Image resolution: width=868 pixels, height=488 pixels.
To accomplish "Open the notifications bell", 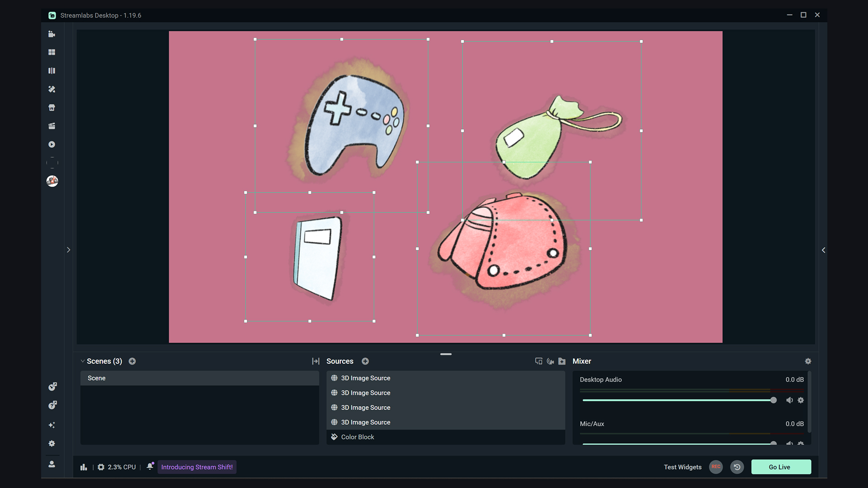I will coord(150,466).
